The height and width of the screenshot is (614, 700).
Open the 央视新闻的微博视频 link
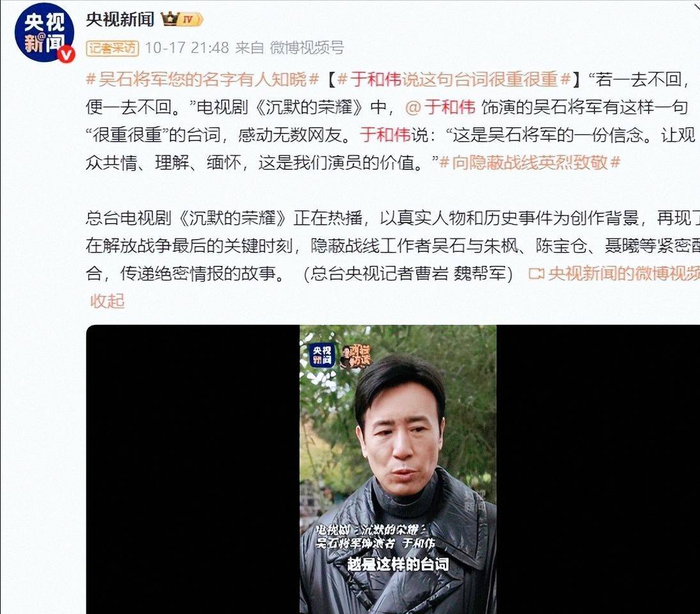click(624, 273)
